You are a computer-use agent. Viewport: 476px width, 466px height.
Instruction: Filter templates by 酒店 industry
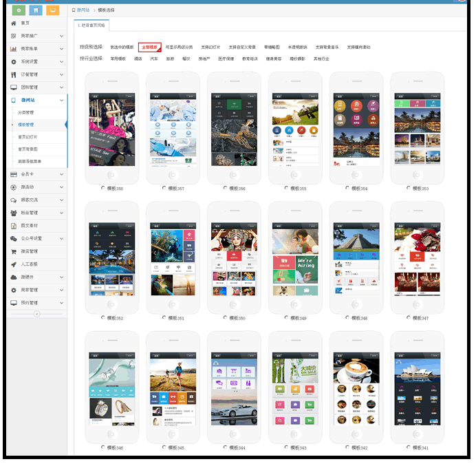pyautogui.click(x=138, y=59)
